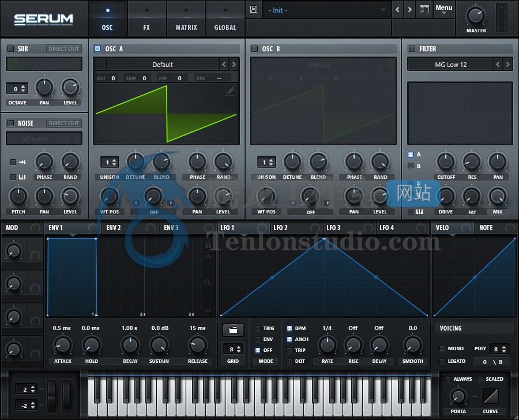Viewport: 519px width, 420px height.
Task: Switch to the OSC tab
Action: click(x=107, y=19)
